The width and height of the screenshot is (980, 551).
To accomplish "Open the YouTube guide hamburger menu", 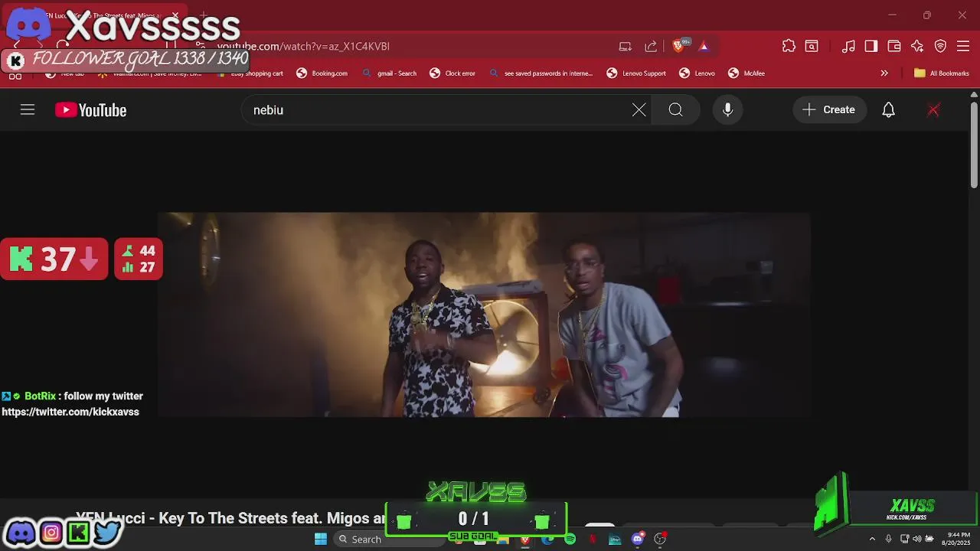I will click(28, 110).
